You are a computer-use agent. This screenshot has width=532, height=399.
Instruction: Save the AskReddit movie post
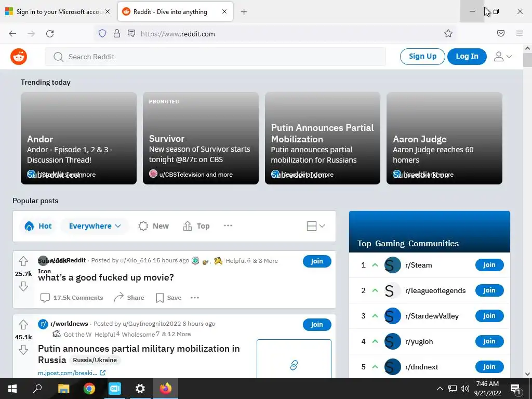pos(169,298)
